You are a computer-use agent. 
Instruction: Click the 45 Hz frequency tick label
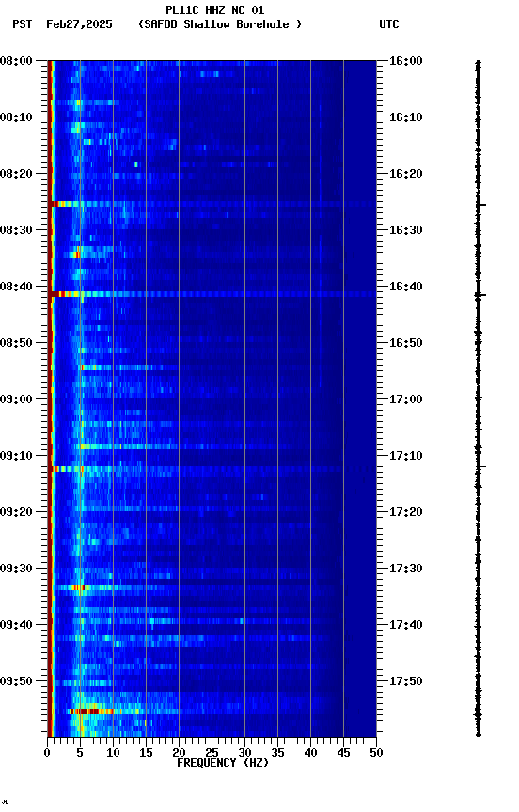coord(343,753)
